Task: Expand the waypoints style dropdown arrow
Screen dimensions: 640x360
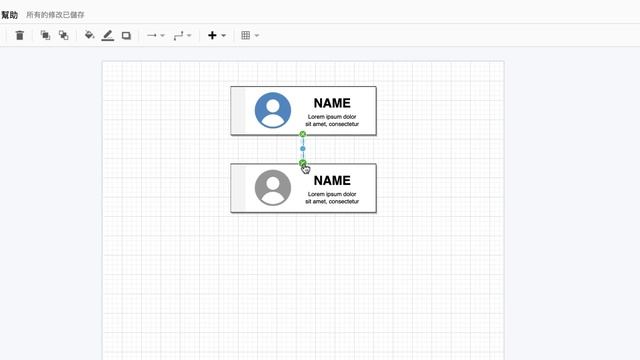Action: click(x=189, y=36)
